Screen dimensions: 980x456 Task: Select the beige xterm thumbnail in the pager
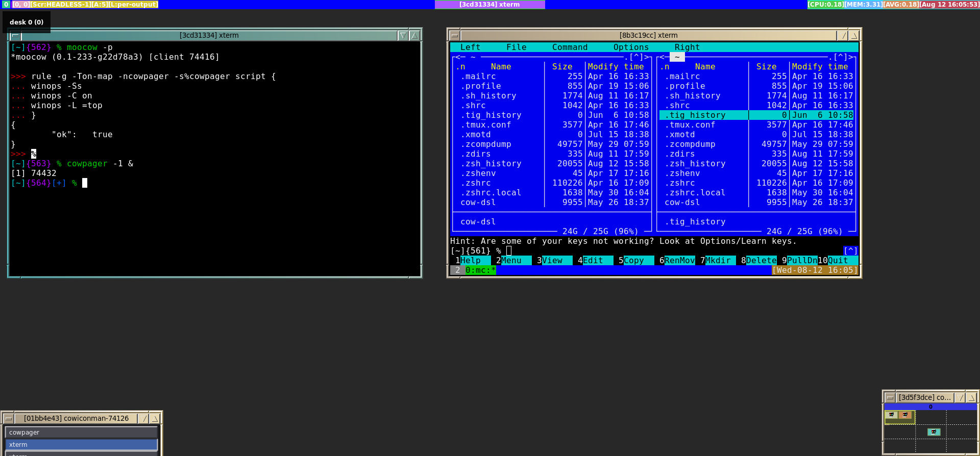[x=892, y=415]
